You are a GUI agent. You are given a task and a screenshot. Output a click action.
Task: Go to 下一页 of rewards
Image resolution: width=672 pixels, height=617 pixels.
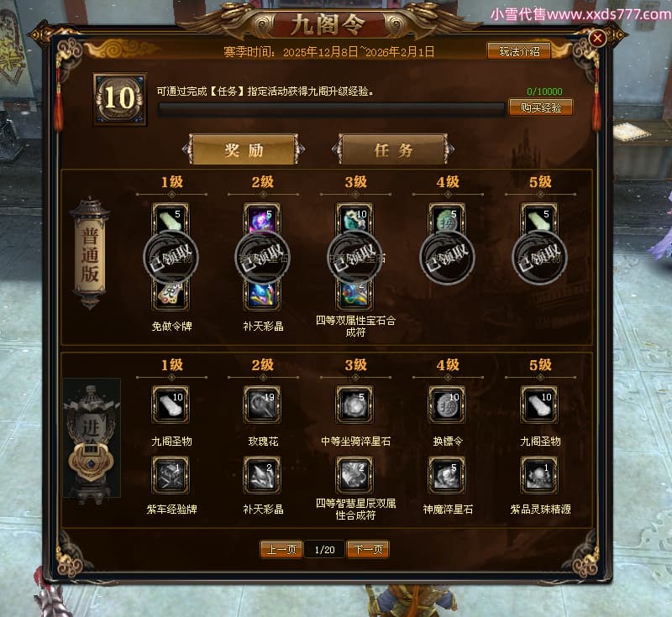[x=368, y=549]
